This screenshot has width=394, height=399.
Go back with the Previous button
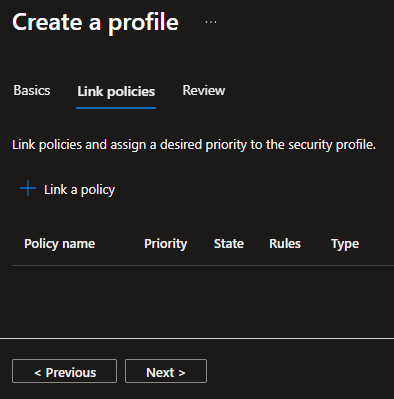[64, 371]
